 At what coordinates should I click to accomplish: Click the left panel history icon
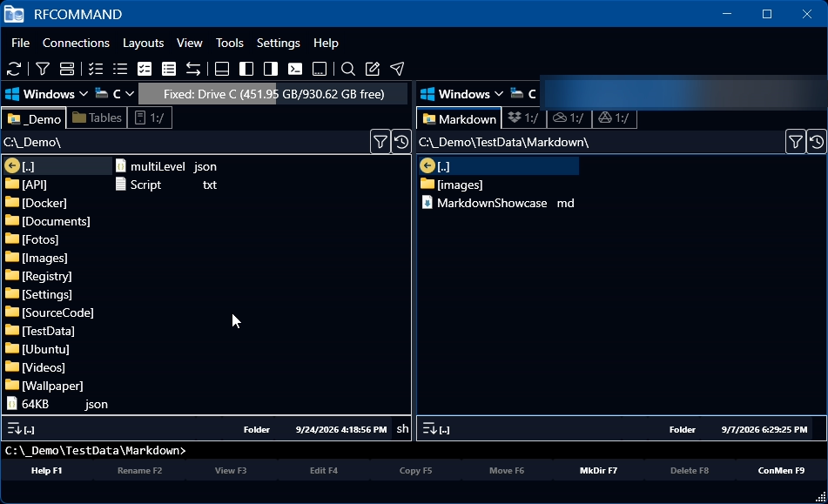401,142
